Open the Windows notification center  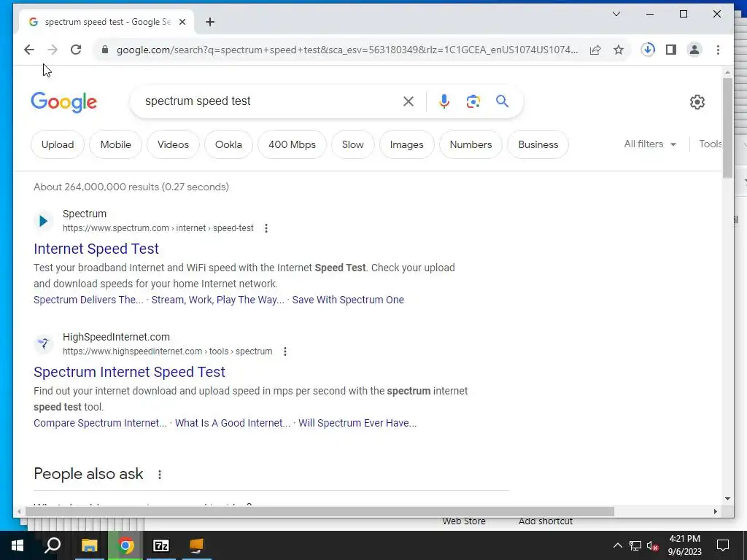click(x=723, y=545)
